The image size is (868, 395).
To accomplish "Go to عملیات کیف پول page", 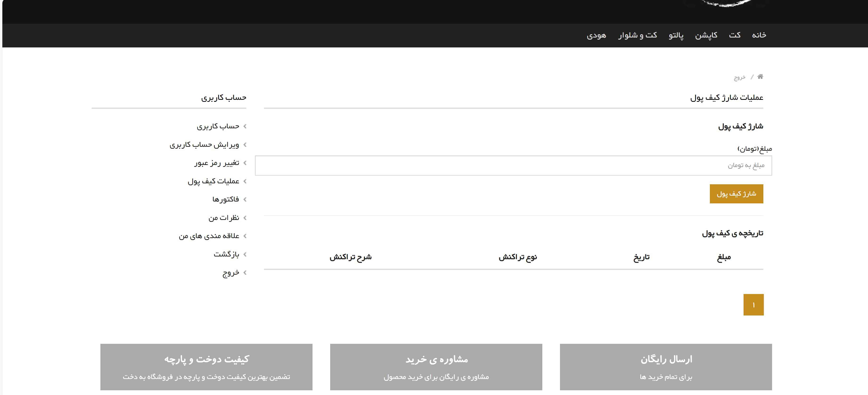I will (213, 181).
